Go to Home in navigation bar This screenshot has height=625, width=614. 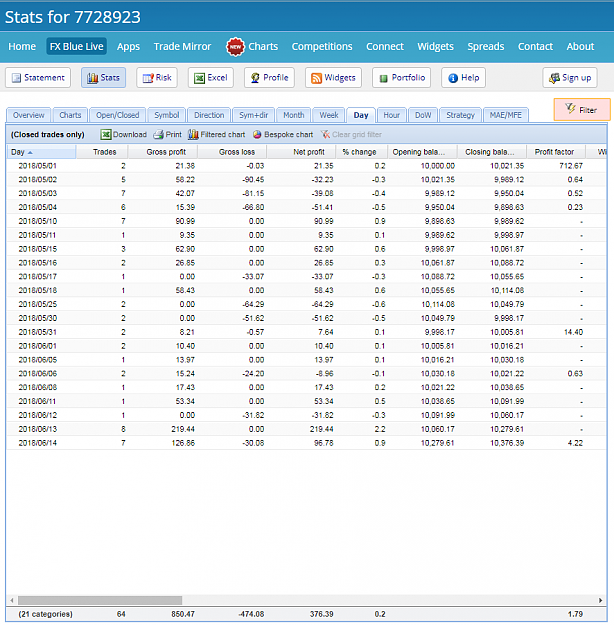coord(22,47)
